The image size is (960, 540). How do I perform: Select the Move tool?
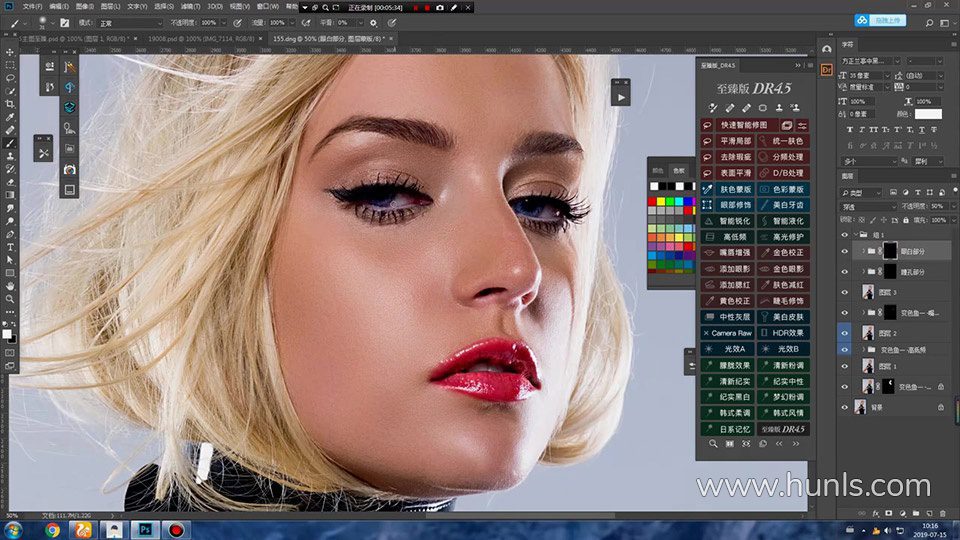(x=10, y=52)
